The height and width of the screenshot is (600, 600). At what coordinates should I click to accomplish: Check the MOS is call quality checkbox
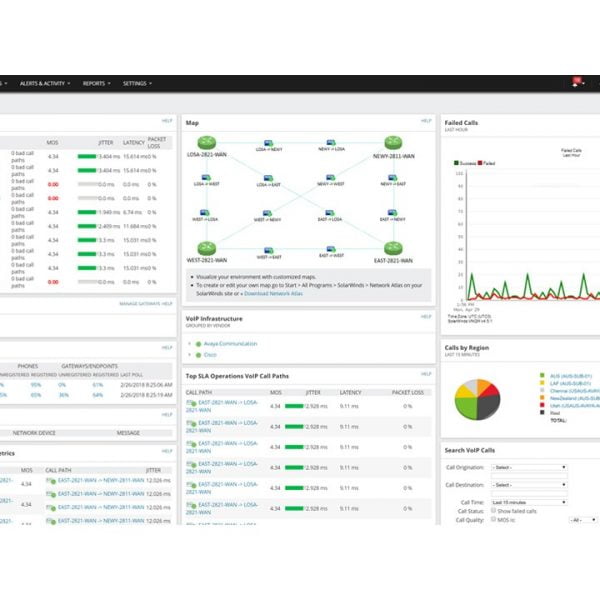pyautogui.click(x=492, y=520)
